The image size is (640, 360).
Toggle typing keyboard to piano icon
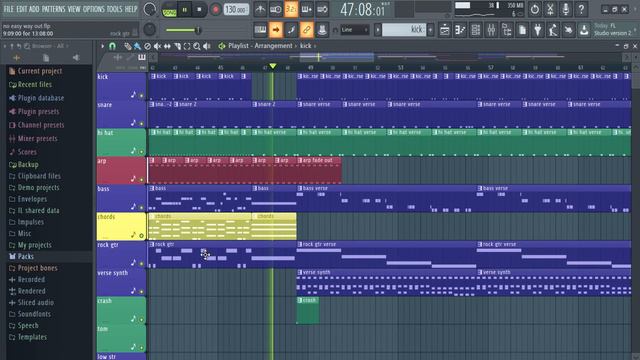[260, 30]
